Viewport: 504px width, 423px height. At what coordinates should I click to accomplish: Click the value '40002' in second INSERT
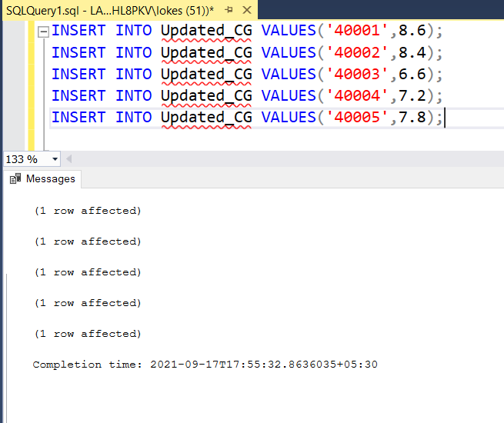pyautogui.click(x=357, y=52)
